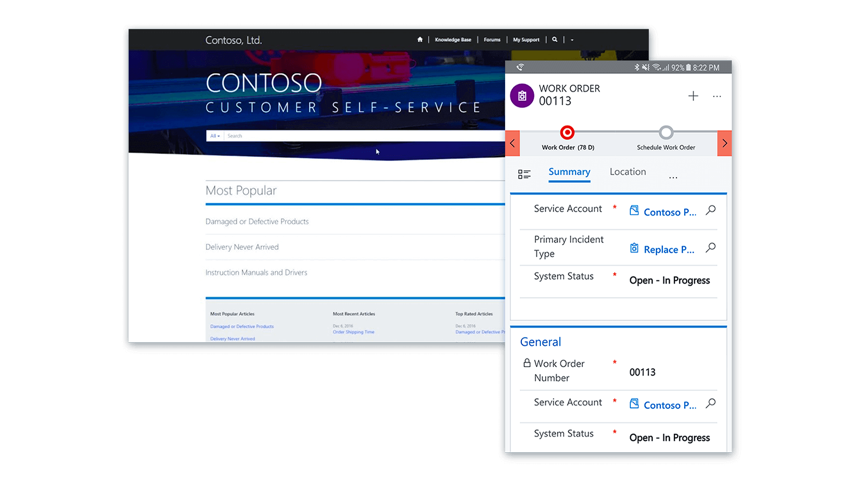868x488 pixels.
Task: Open the Forums navigation item
Action: (x=492, y=40)
